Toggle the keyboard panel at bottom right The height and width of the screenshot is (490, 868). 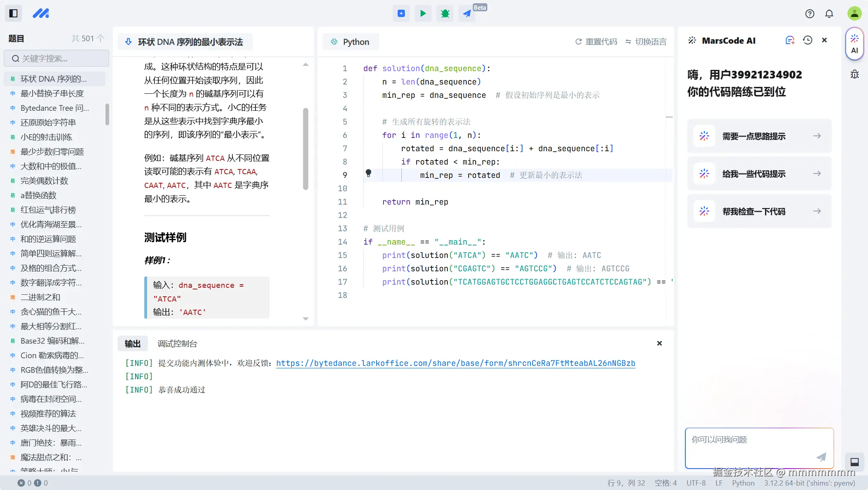(x=854, y=462)
